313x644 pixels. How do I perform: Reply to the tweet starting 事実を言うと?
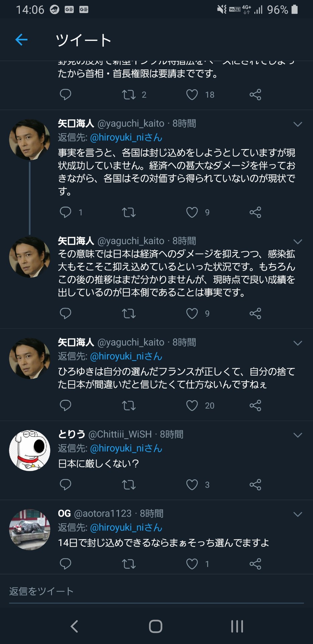(65, 212)
